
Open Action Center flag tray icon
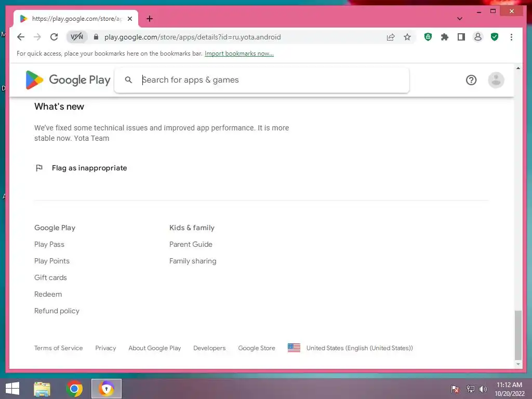coord(455,389)
